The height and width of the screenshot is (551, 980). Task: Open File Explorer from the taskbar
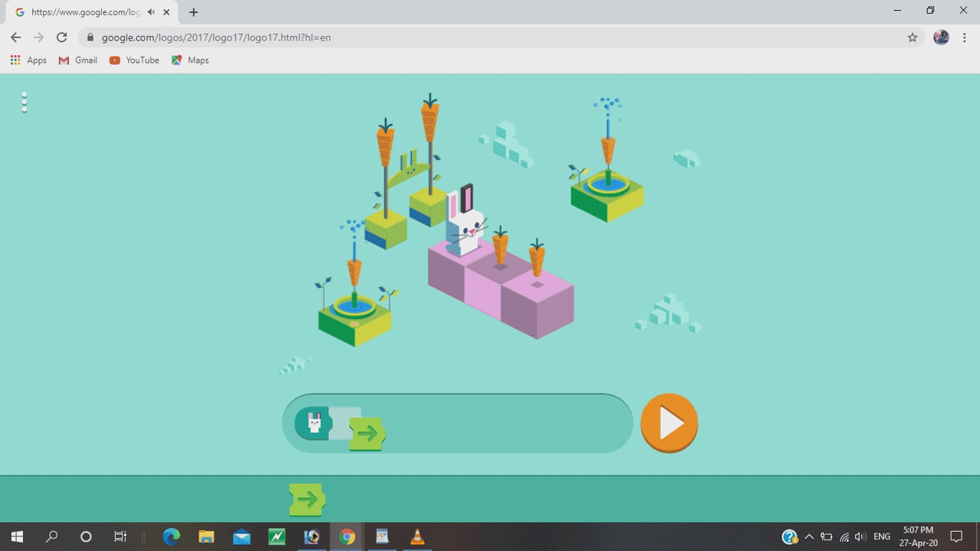(206, 536)
